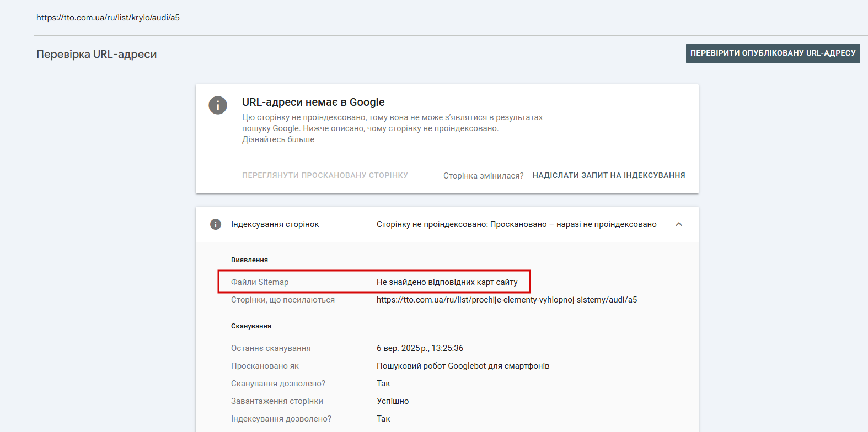Click the referring page URL for prochije-elementy
868x432 pixels.
(506, 300)
